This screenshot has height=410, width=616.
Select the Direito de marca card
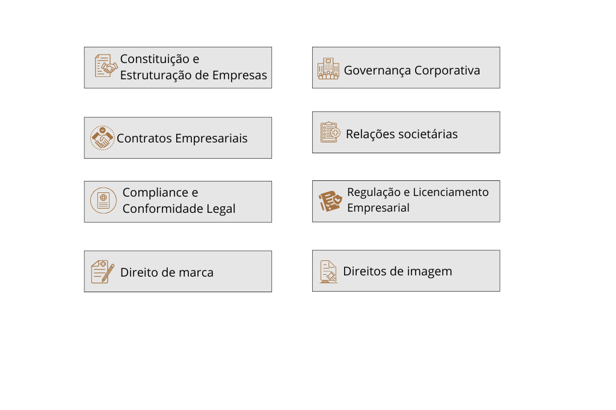coord(178,271)
